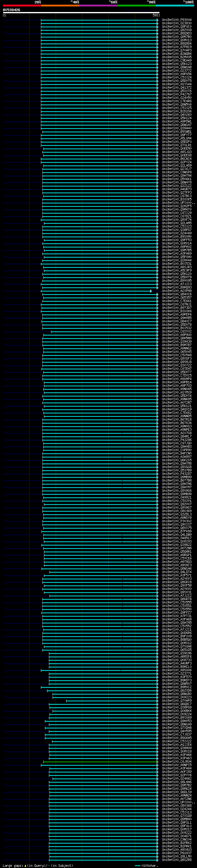Click the UniRef100_Q70AP9 label
Image resolution: width=197 pixels, height=868 pixels.
[177, 700]
